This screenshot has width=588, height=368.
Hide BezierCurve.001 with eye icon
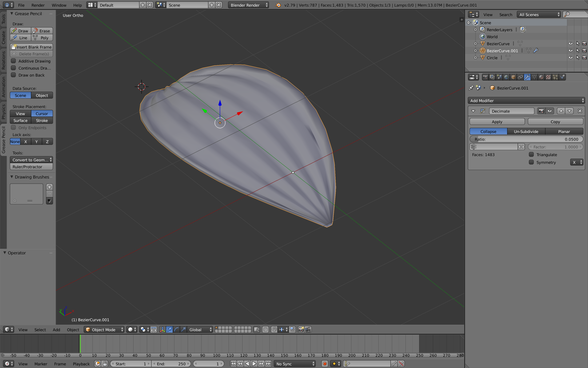pyautogui.click(x=571, y=51)
